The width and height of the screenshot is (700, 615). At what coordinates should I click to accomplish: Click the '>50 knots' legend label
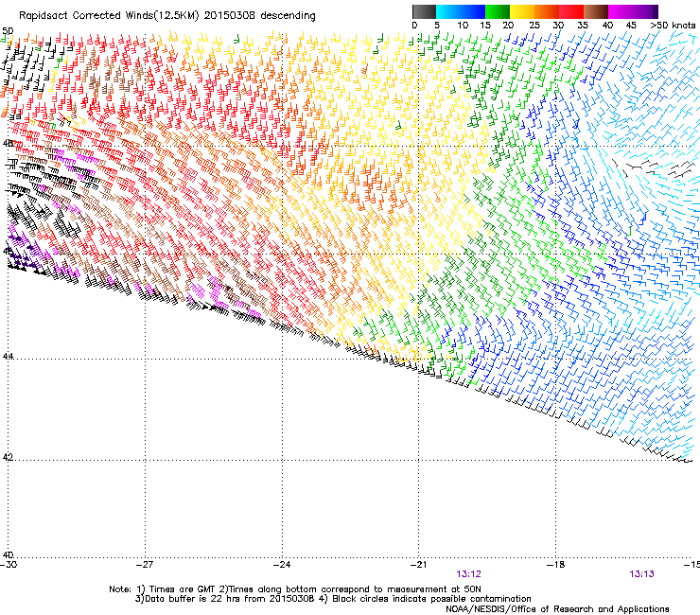coord(673,26)
